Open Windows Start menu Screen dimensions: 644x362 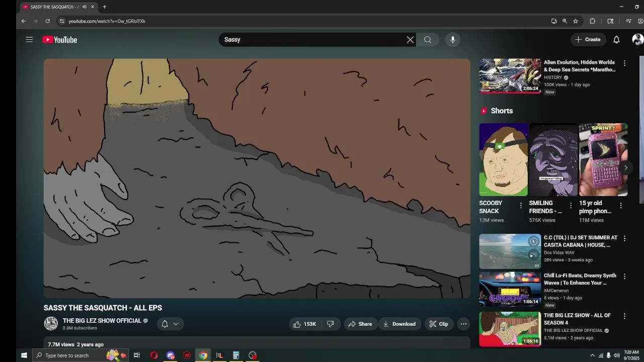[x=24, y=355]
